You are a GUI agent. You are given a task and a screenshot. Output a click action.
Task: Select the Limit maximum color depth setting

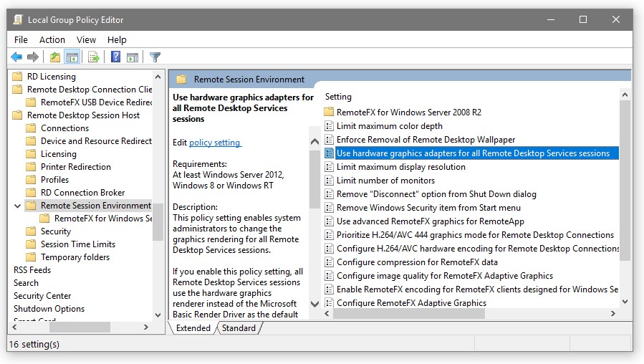tap(389, 126)
